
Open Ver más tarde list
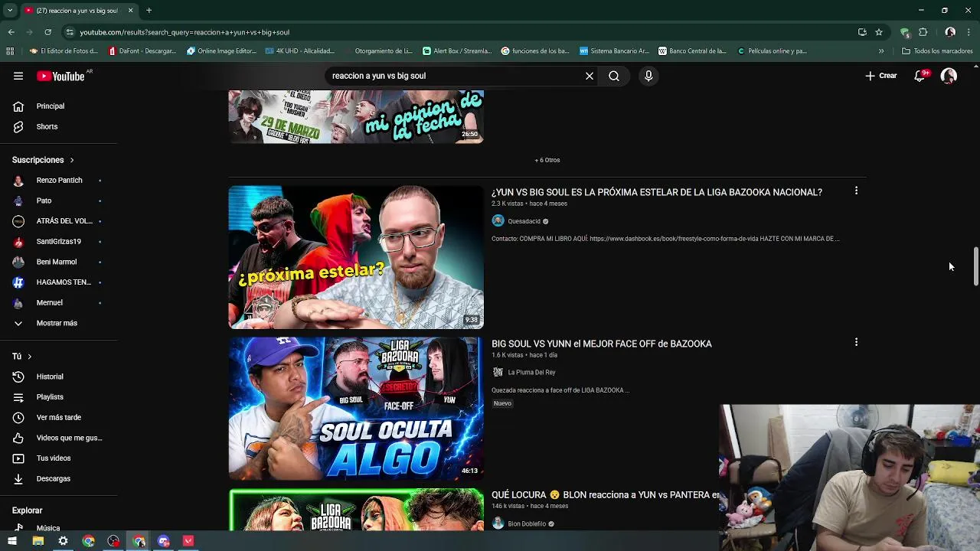(59, 418)
